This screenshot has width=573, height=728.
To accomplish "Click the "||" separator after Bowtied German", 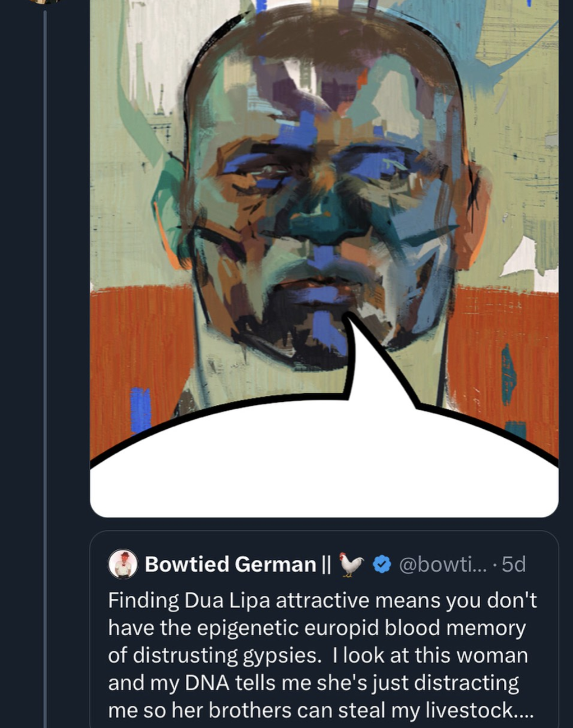I will point(326,564).
